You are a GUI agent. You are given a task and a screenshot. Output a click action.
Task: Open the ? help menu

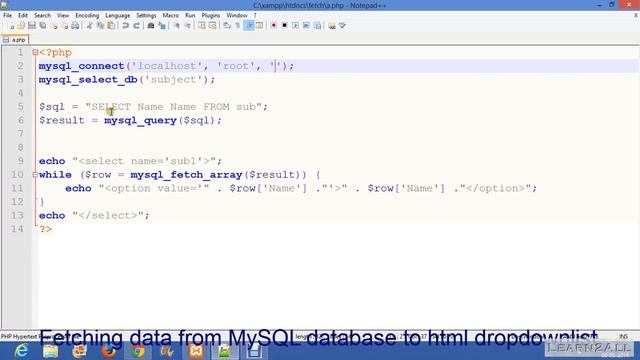[x=255, y=15]
